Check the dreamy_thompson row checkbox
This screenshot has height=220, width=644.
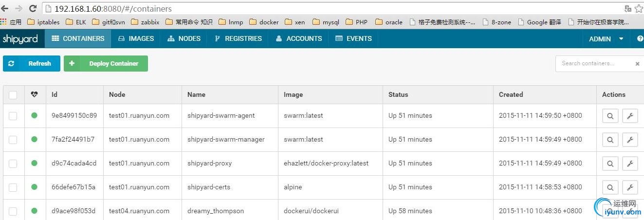pos(13,211)
